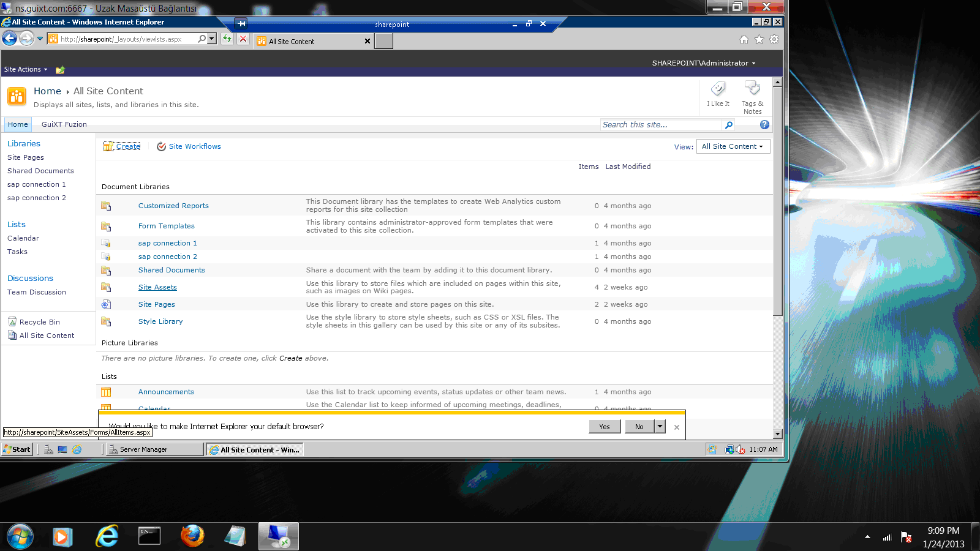Screen dimensions: 980x551
Task: Click the address bar search magnifier
Action: [202, 39]
